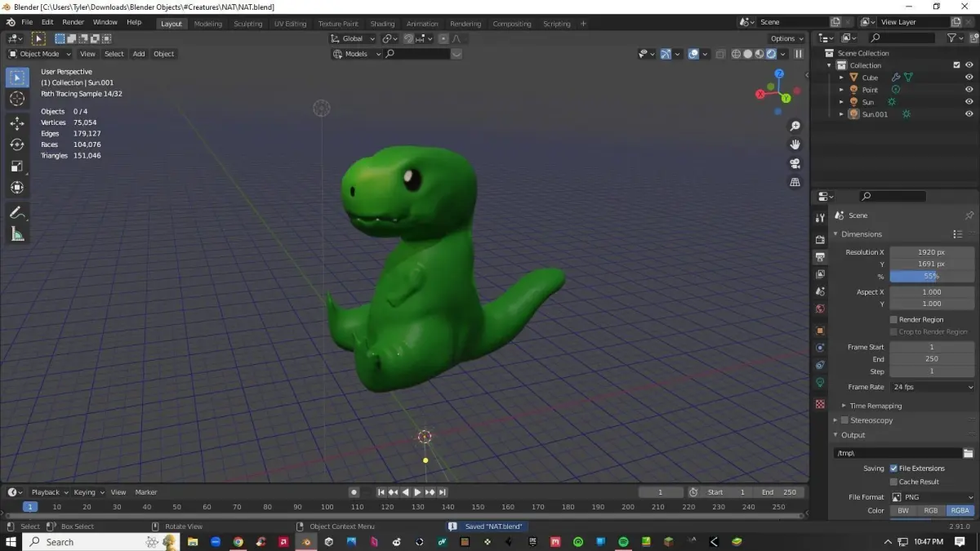The height and width of the screenshot is (551, 980).
Task: Open the Models dropdown in viewport header
Action: pos(357,54)
